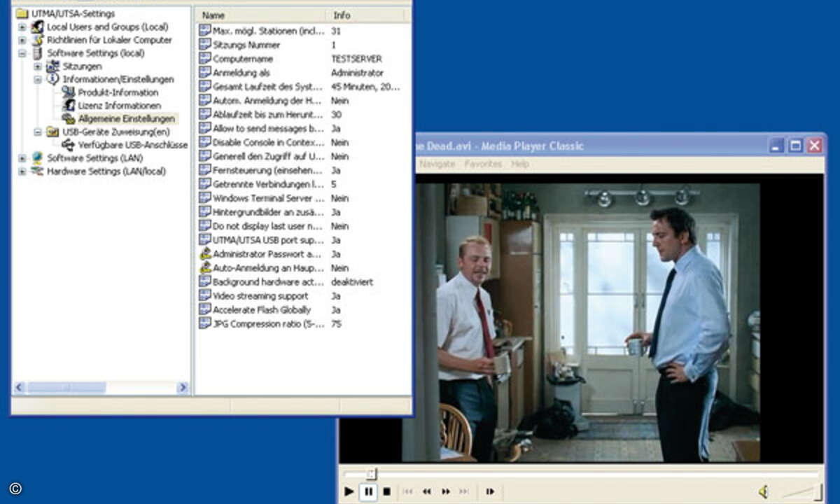This screenshot has height=504, width=840.
Task: Mute audio with the Media Player speaker icon
Action: (764, 492)
